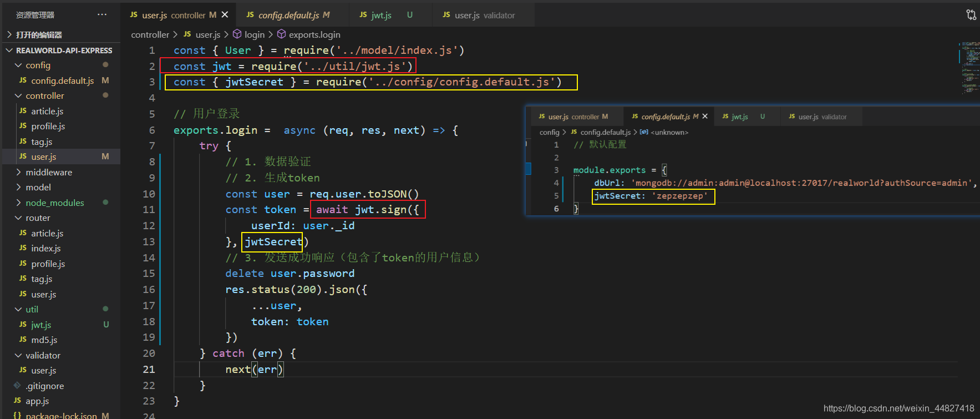The image size is (980, 419).
Task: Open package-lock.json file
Action: [62, 415]
